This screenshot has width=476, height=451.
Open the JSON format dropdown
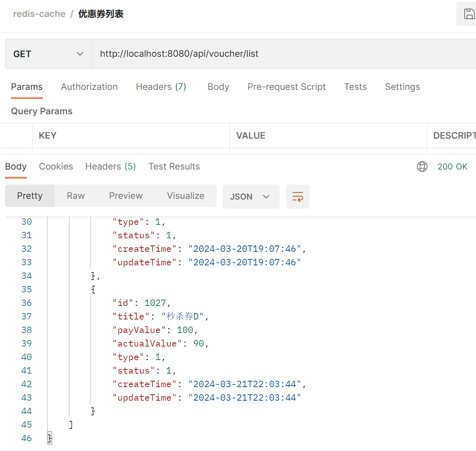click(x=251, y=197)
